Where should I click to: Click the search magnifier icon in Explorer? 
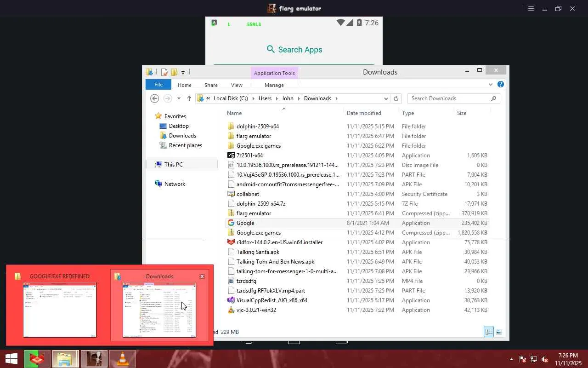tap(494, 98)
